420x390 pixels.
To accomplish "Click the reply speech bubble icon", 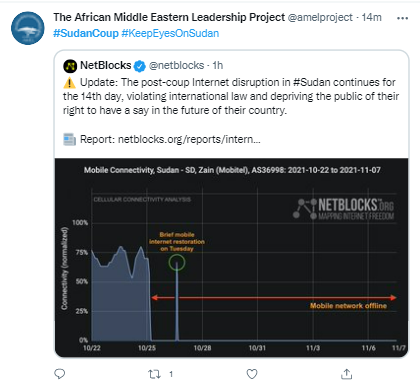I will point(60,374).
